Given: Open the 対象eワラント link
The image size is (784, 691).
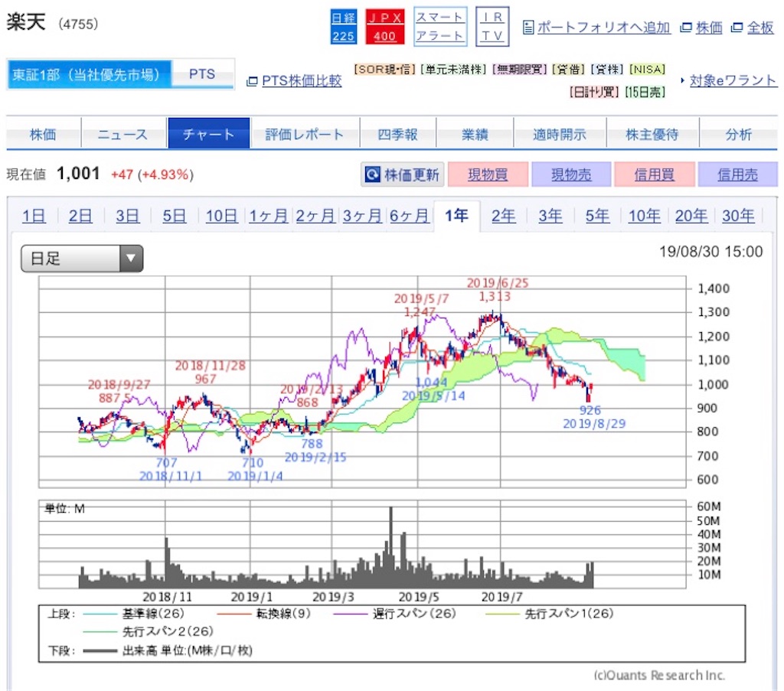Looking at the screenshot, I should coord(733,80).
